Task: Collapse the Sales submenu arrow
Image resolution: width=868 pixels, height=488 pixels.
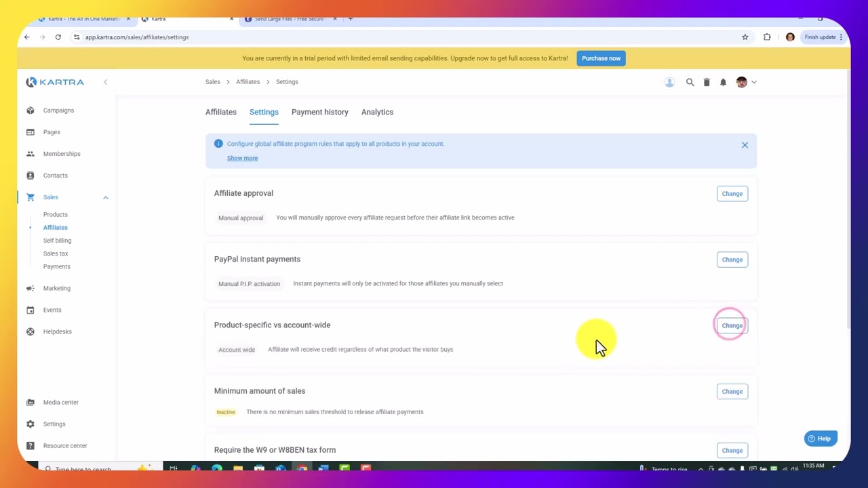Action: (106, 197)
